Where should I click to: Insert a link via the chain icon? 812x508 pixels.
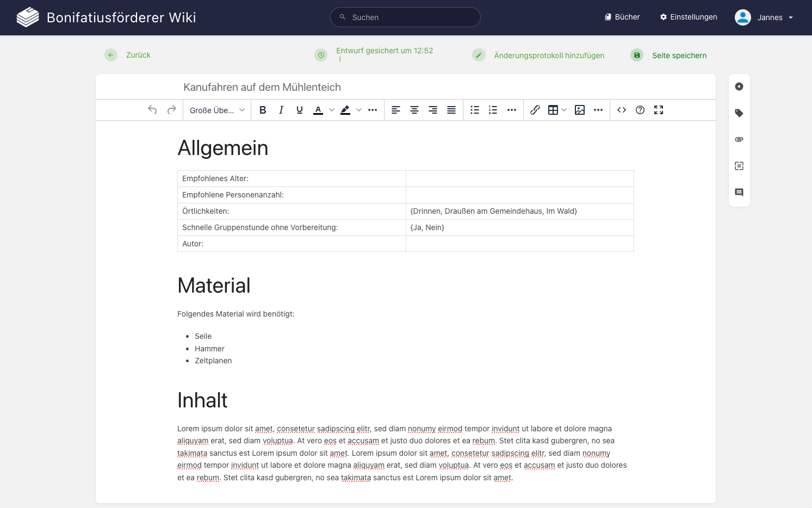point(535,110)
